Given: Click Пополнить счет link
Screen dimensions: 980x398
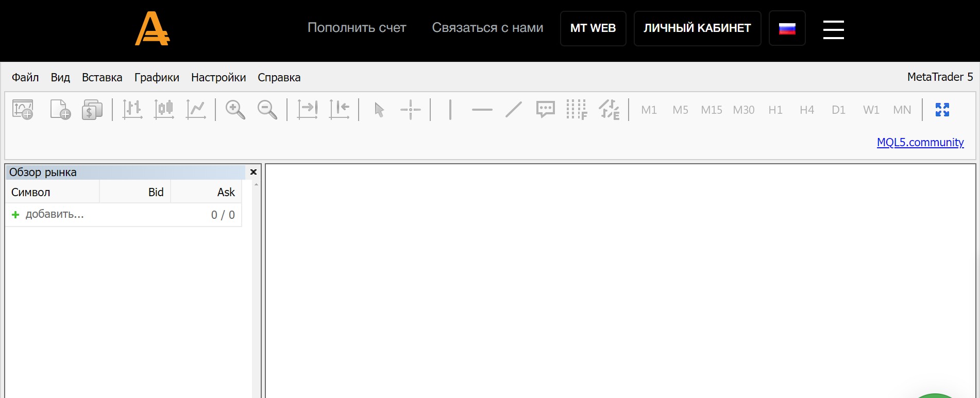Looking at the screenshot, I should pos(357,28).
